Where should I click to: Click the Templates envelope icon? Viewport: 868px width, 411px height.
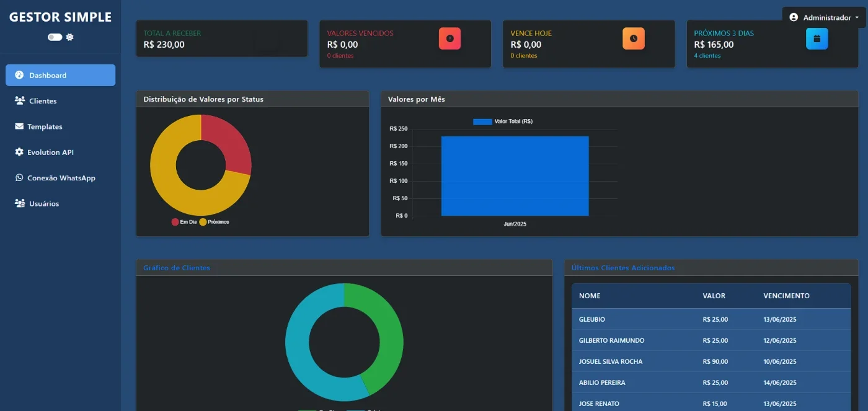click(x=19, y=126)
